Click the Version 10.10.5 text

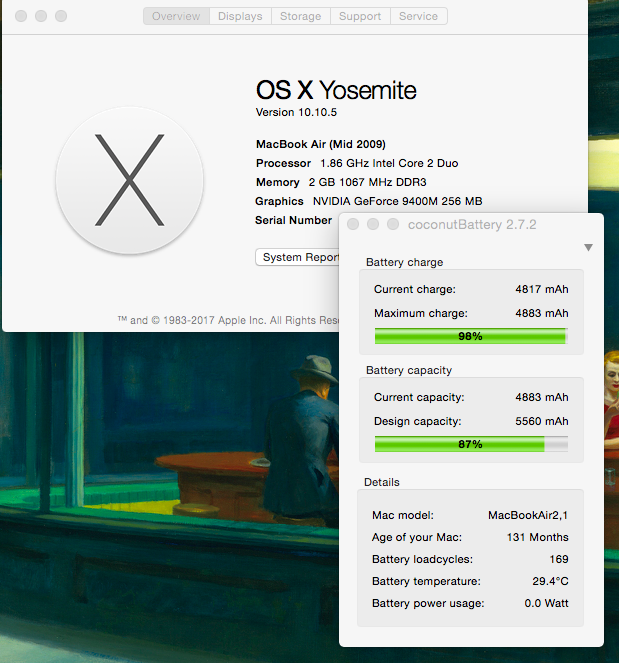(296, 112)
